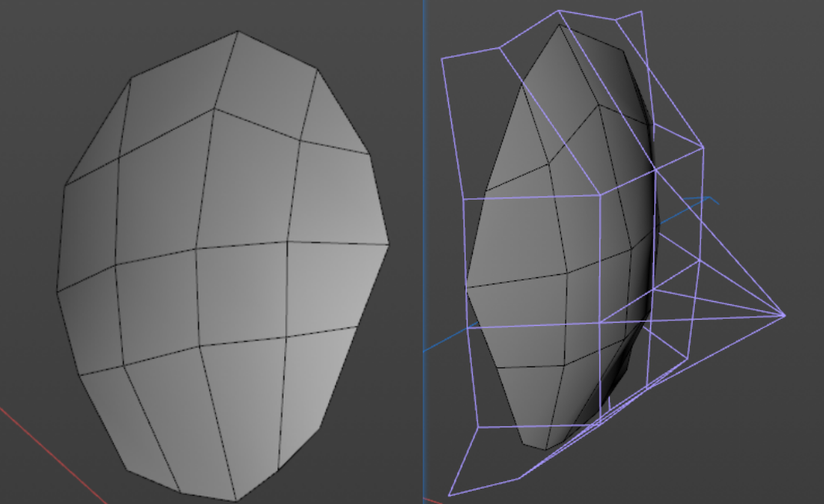Viewport: 824px width, 504px height.
Task: Click the center vertex of the left mesh
Action: [197, 249]
